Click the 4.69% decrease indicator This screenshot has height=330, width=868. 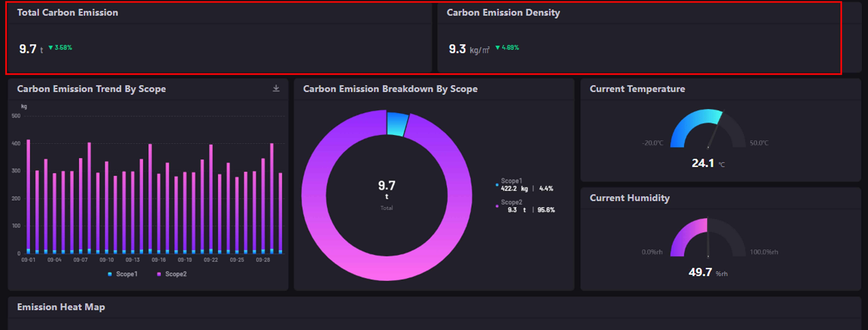click(x=507, y=48)
